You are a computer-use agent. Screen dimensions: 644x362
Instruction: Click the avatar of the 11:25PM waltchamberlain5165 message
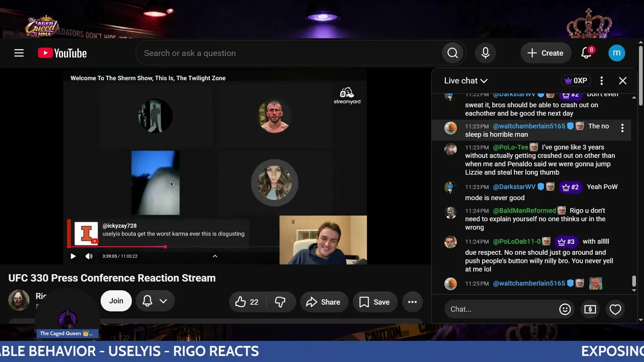click(451, 284)
